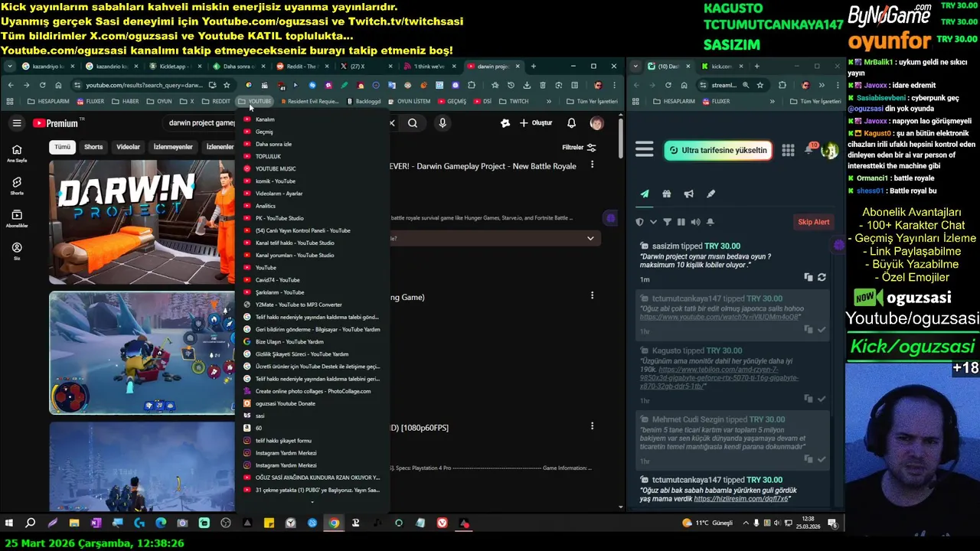The image size is (980, 551).
Task: Reload the YouTube page
Action: coord(42,85)
